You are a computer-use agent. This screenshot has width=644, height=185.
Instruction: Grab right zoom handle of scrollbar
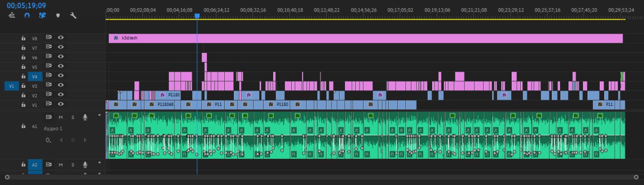636,177
